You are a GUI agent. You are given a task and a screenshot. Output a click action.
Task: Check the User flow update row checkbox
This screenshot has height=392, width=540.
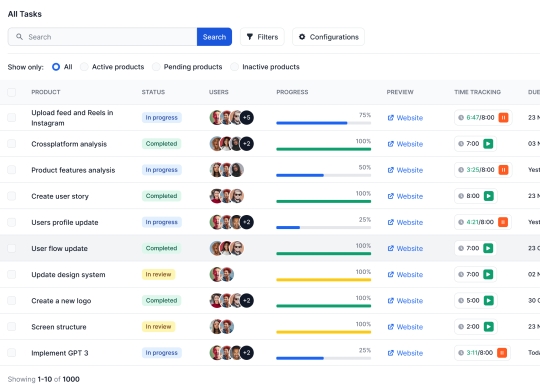tap(12, 248)
